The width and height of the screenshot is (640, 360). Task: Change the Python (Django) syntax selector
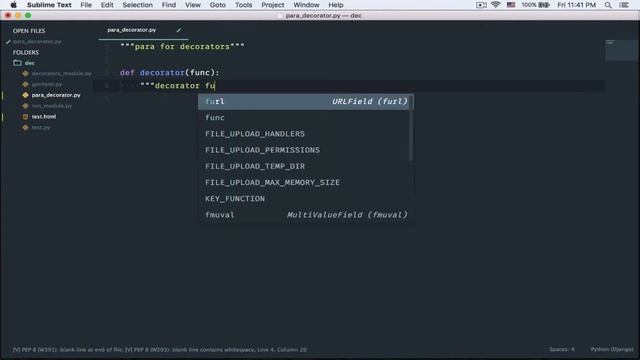coord(612,349)
